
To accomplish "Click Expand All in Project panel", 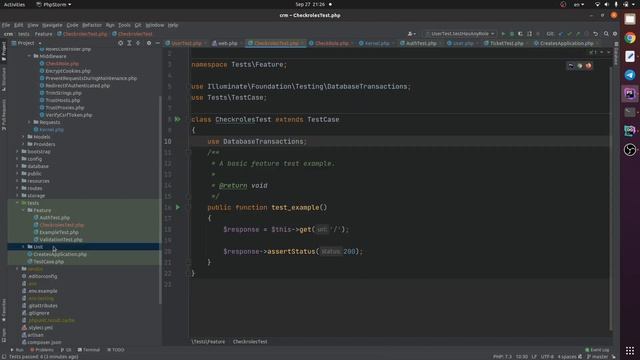I will (129, 43).
